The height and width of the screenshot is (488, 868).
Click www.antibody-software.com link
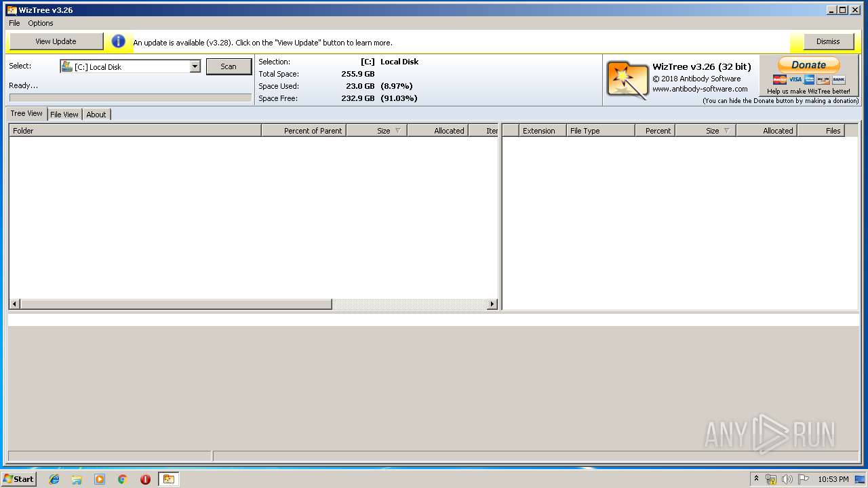(700, 89)
